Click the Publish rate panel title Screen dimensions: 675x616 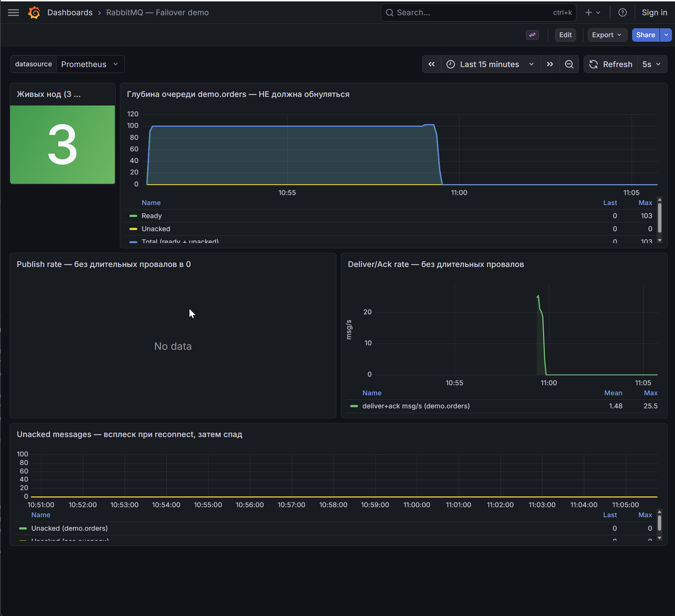point(104,264)
